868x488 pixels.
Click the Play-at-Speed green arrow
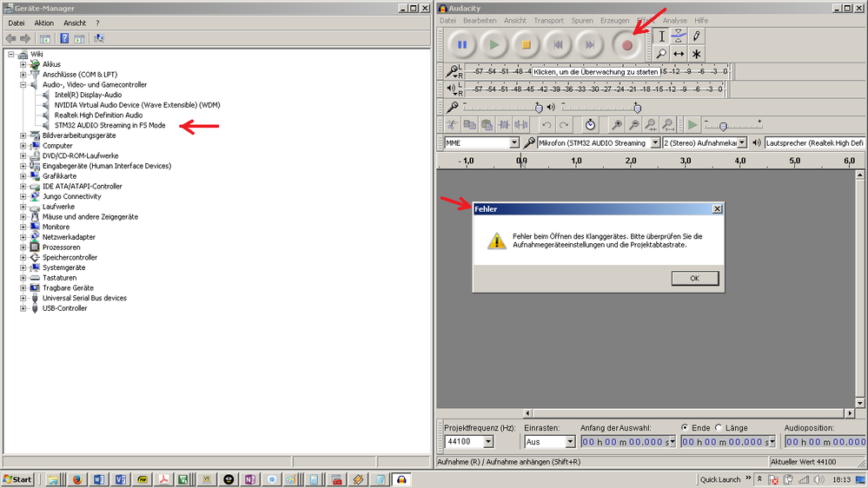click(692, 125)
